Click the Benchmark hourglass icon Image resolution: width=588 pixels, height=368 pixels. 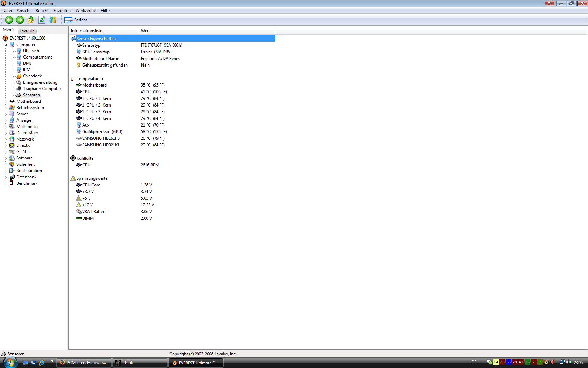12,183
